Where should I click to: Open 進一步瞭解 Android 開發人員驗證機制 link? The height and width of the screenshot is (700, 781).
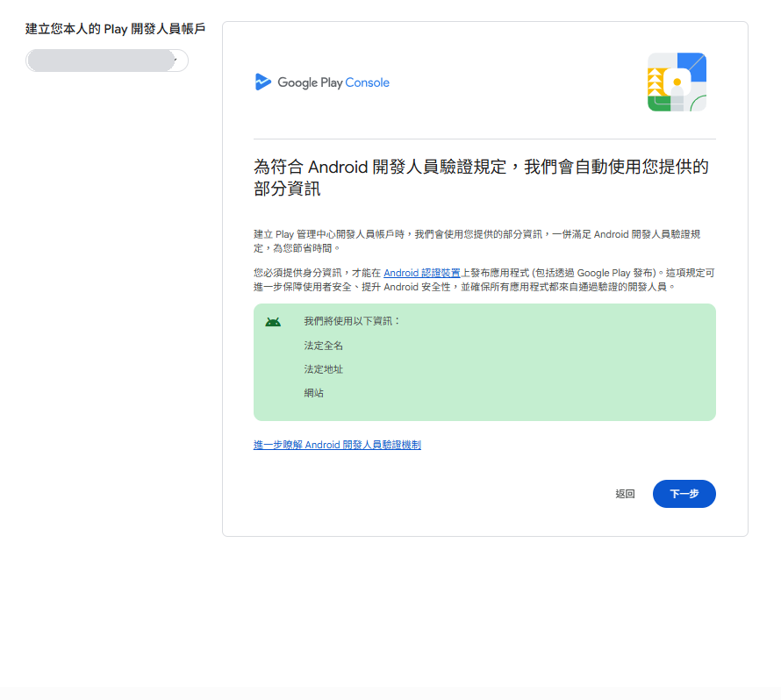(x=337, y=445)
